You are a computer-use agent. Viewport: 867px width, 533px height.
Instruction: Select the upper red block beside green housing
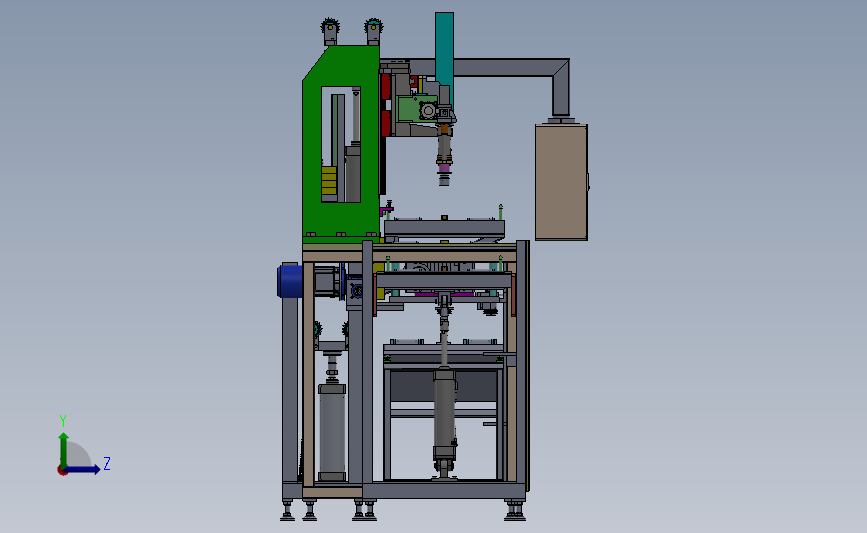tap(385, 87)
